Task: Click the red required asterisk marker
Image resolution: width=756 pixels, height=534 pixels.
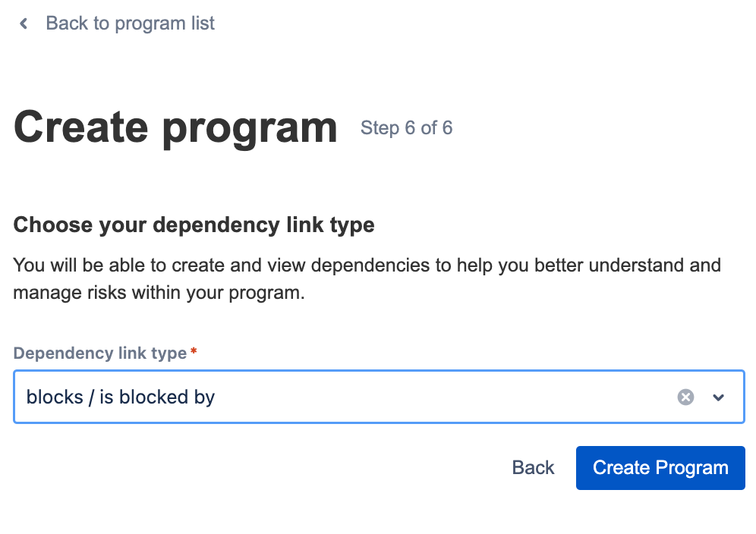Action: click(194, 353)
